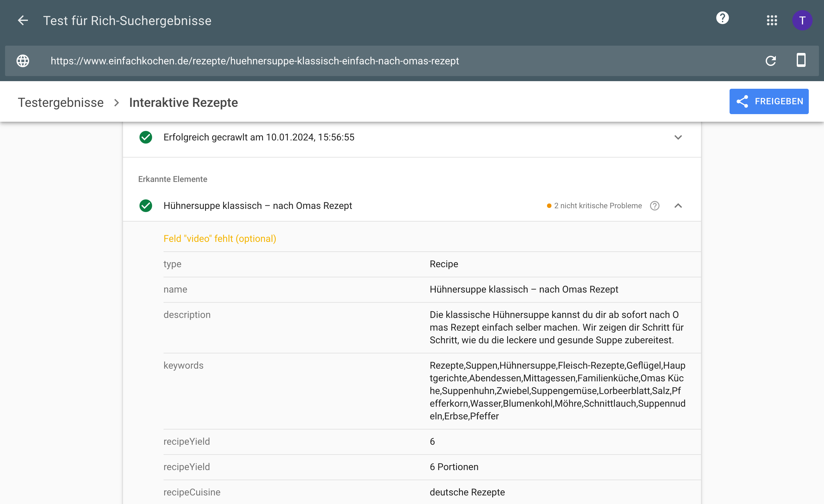Click Interaktive Rezepte breadcrumb

[x=183, y=102]
